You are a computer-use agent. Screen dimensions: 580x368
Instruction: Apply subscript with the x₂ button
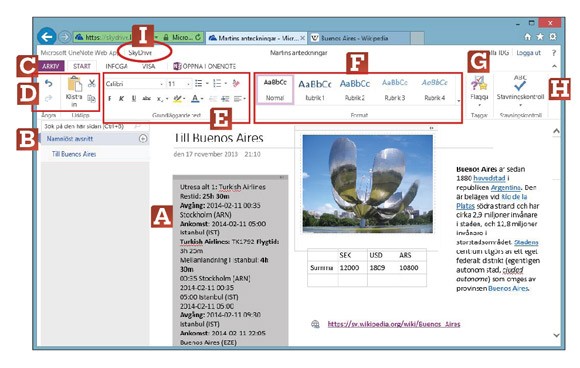pos(159,99)
